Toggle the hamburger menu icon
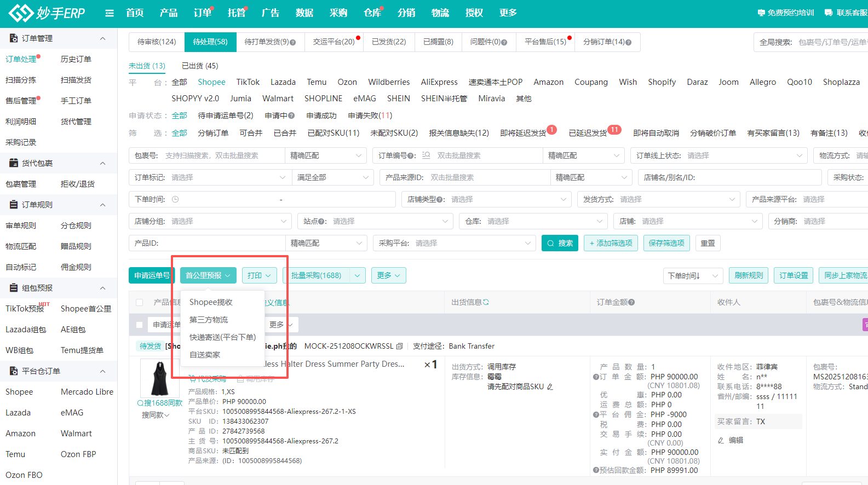868x485 pixels. pyautogui.click(x=110, y=13)
